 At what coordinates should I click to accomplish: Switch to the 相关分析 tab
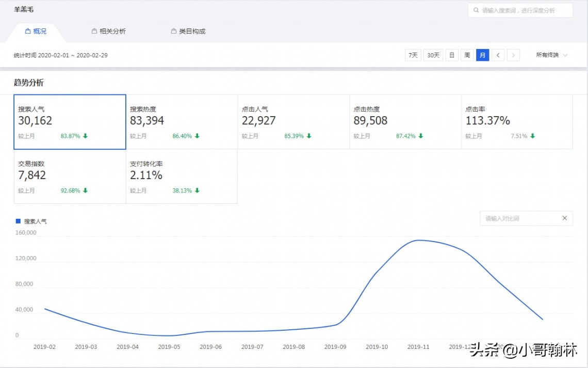coord(112,31)
